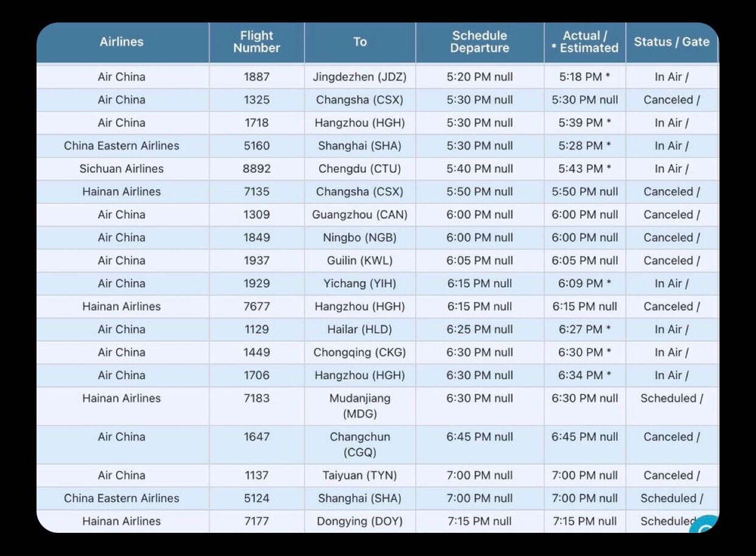Image resolution: width=756 pixels, height=556 pixels.
Task: Click Canceled status for flight 1647
Action: (672, 437)
